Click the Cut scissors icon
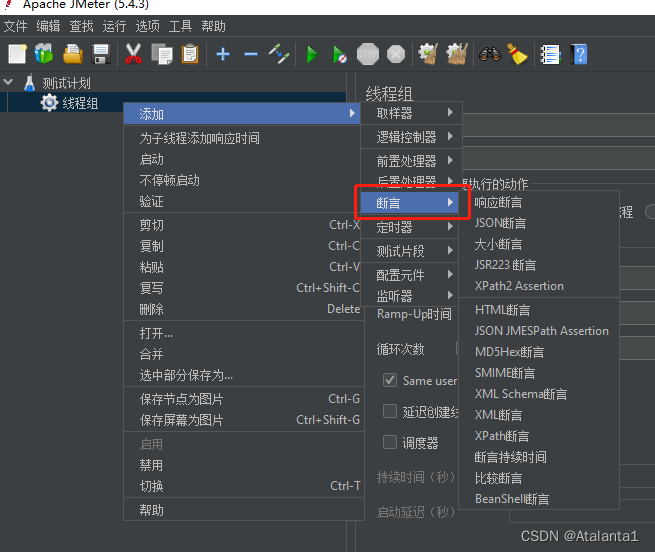 click(133, 54)
